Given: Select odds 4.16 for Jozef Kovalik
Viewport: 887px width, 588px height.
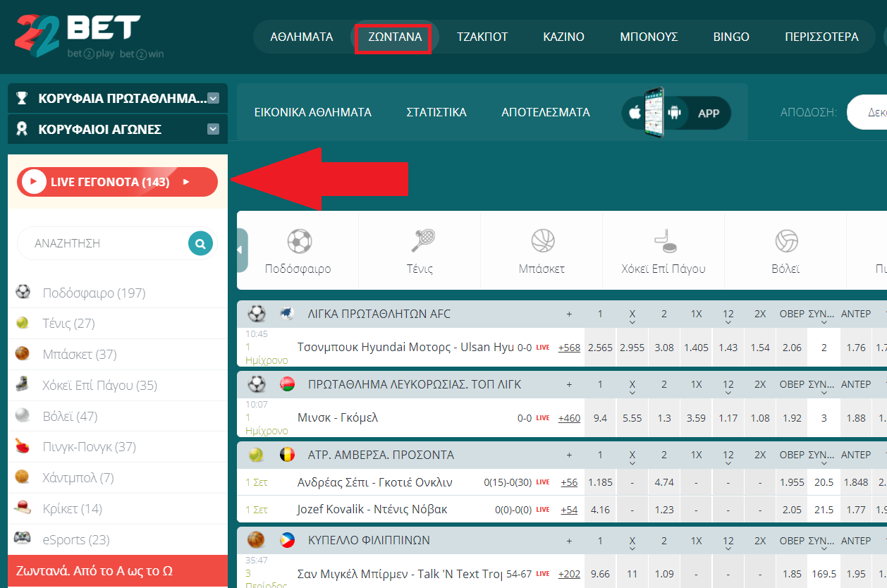Looking at the screenshot, I should pos(600,509).
